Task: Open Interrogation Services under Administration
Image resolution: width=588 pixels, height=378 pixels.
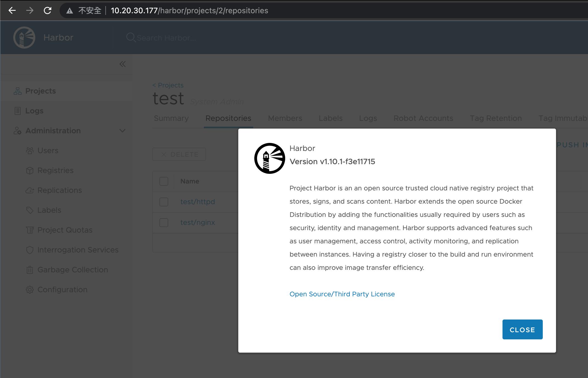Action: coord(78,250)
